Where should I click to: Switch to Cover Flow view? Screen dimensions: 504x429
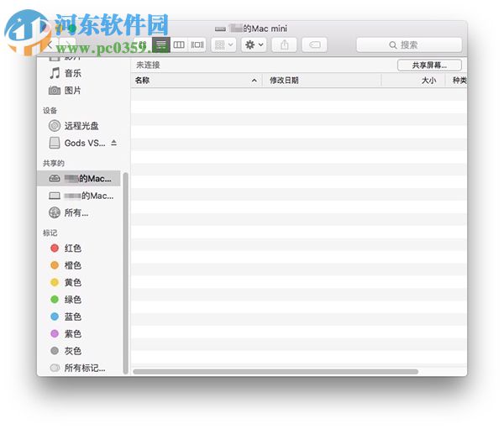coord(197,44)
